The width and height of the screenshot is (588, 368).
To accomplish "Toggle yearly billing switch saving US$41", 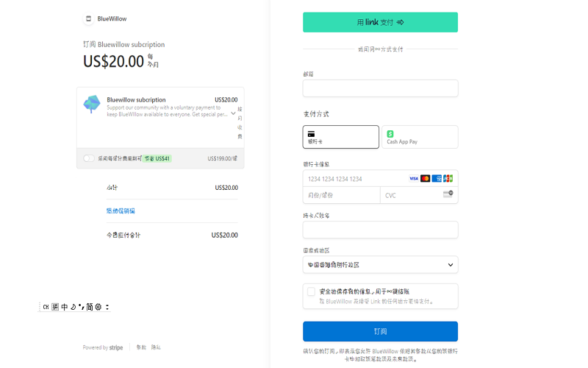I will [x=89, y=158].
